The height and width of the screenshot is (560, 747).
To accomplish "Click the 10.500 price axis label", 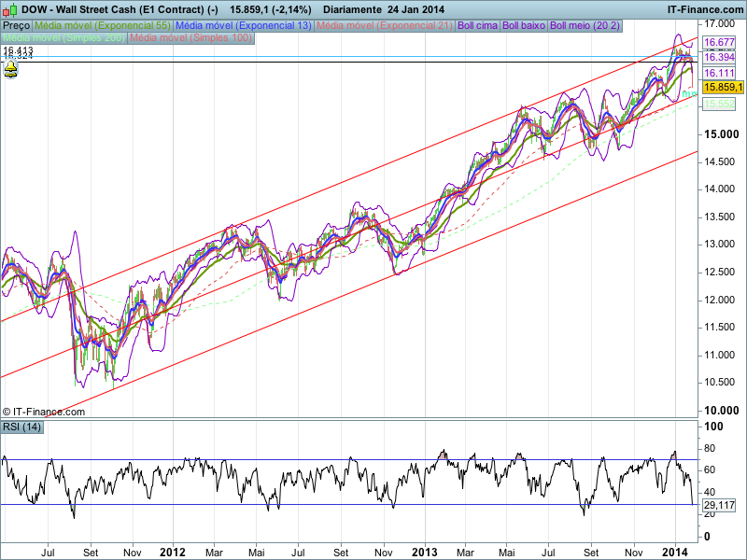I will tap(719, 383).
